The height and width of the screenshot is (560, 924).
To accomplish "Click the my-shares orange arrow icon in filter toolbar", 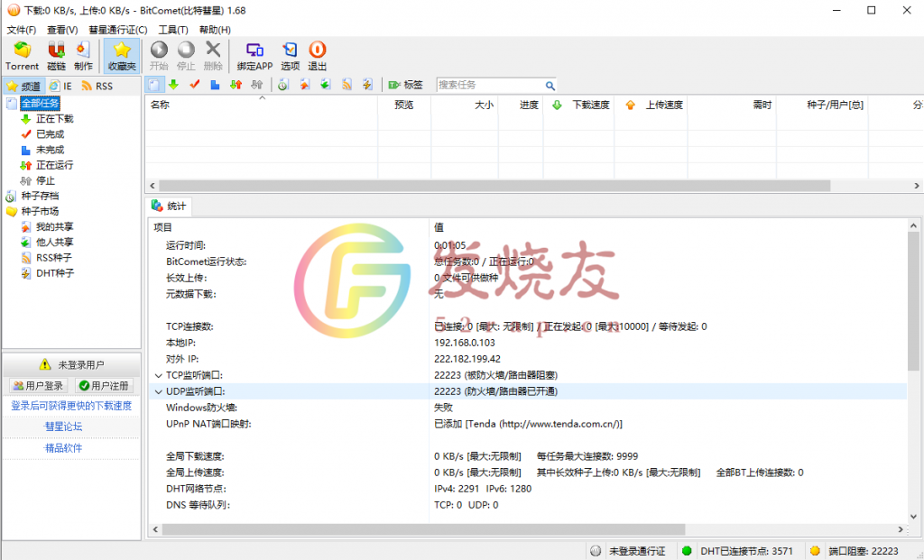I will pos(305,85).
